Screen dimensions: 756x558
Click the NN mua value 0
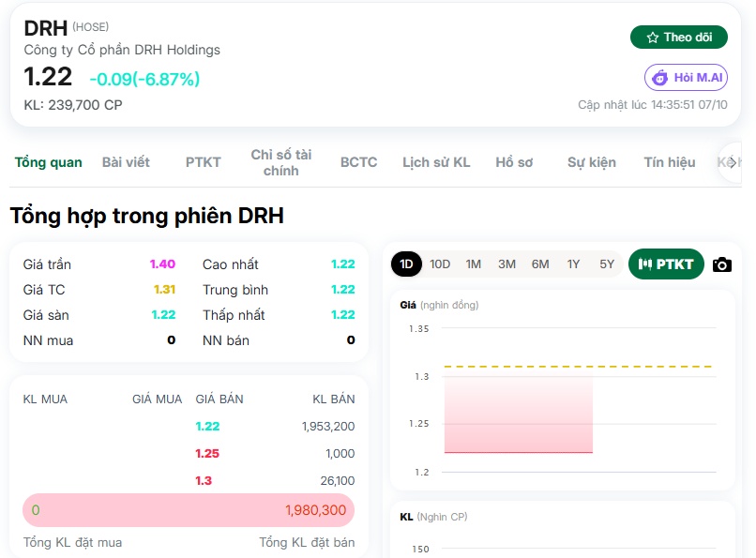click(171, 340)
